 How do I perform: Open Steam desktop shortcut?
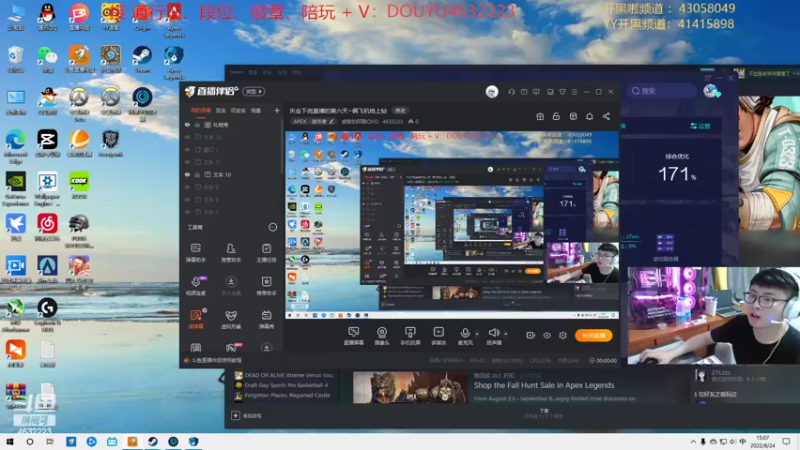click(x=142, y=59)
